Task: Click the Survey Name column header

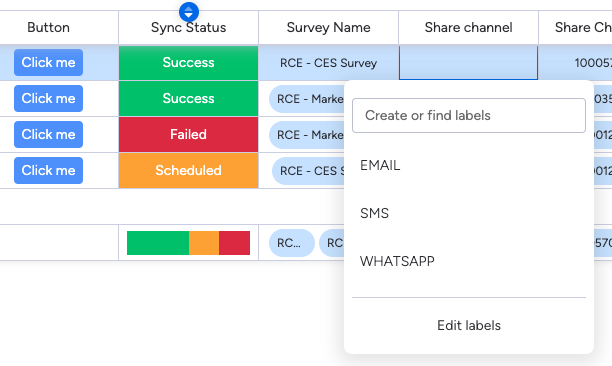Action: coord(328,28)
